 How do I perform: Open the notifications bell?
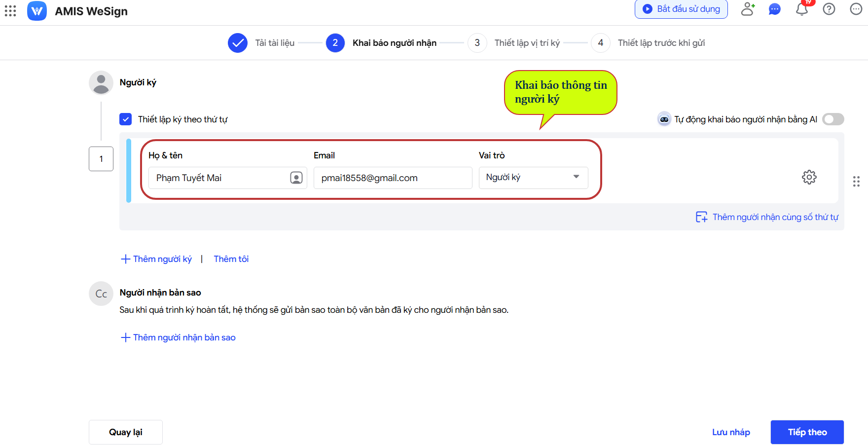click(802, 9)
